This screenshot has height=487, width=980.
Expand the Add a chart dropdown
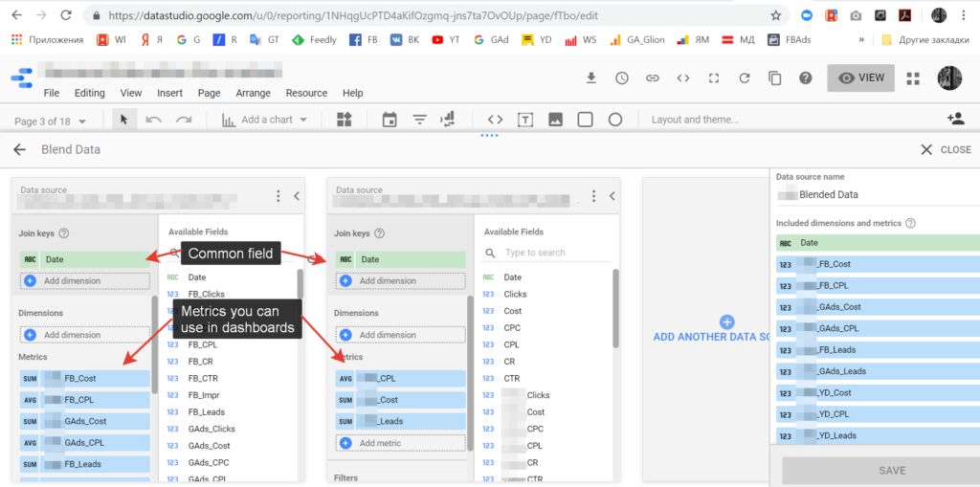click(265, 120)
